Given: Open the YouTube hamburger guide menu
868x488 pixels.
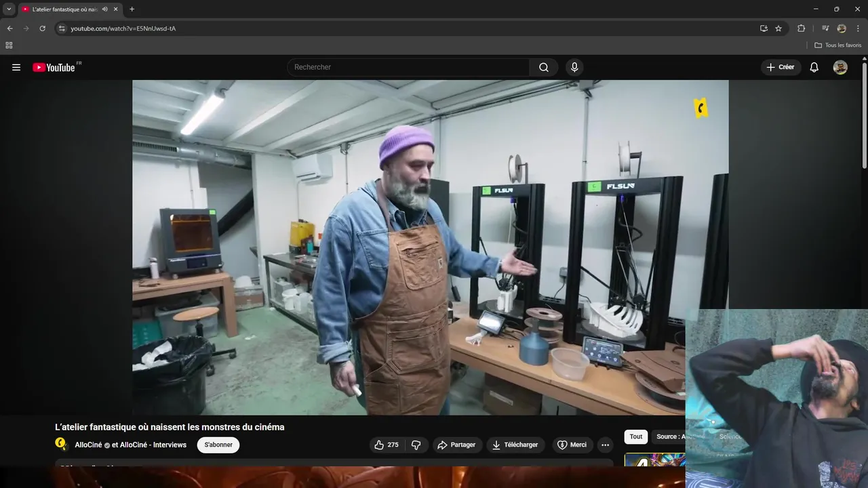Looking at the screenshot, I should (x=16, y=67).
